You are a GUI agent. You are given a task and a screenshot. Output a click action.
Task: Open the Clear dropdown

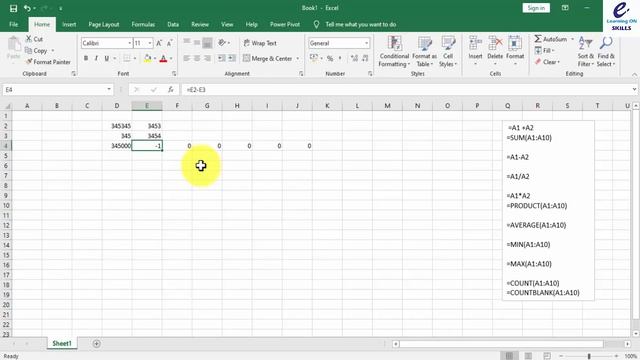[547, 62]
